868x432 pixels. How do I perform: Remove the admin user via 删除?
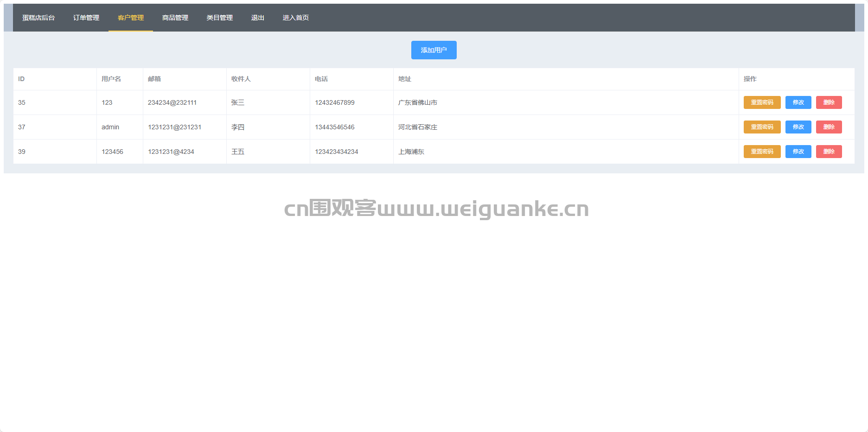coord(829,127)
